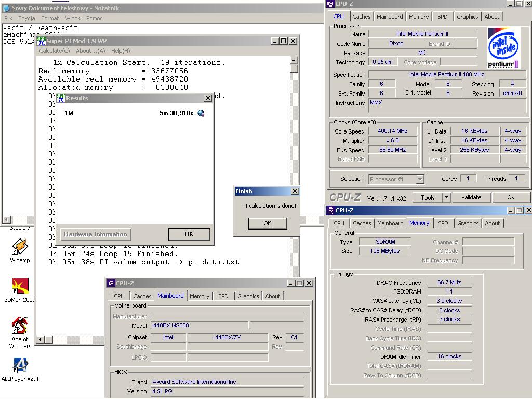Open the Format menu in Notatnik
The width and height of the screenshot is (532, 399).
coord(50,18)
